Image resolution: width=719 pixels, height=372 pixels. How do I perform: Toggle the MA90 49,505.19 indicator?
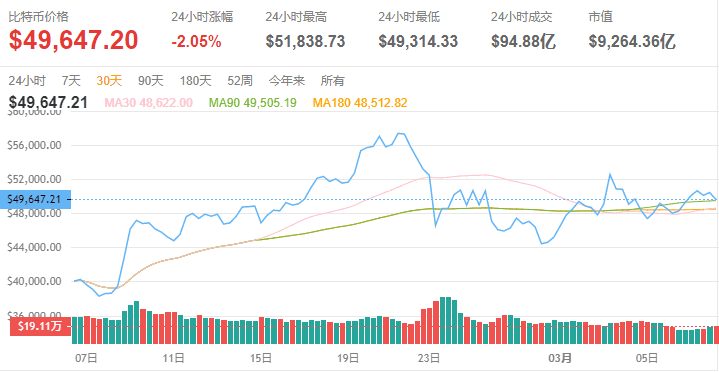pyautogui.click(x=253, y=103)
